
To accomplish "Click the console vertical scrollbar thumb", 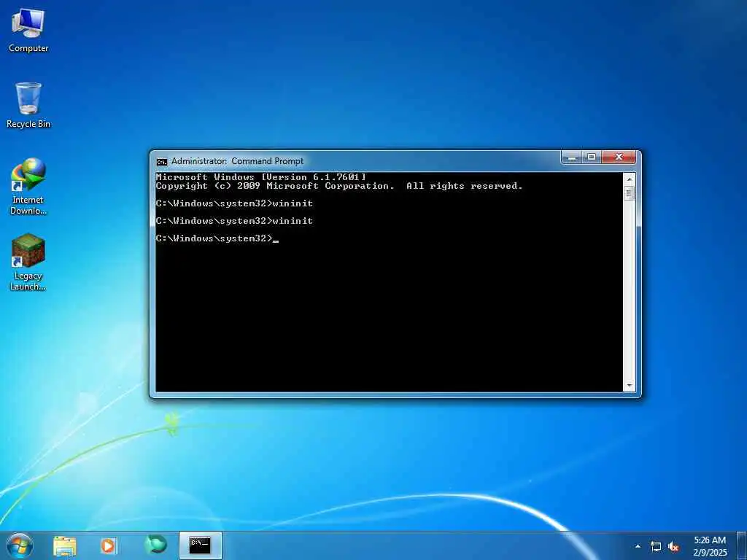I will (x=630, y=193).
